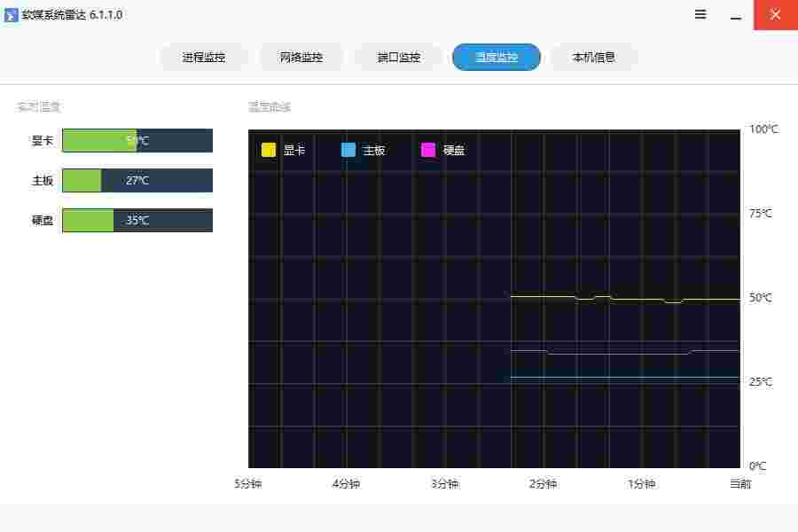Toggle the 硬盘 curve via its legend entry
The width and height of the screenshot is (798, 532).
coord(453,150)
